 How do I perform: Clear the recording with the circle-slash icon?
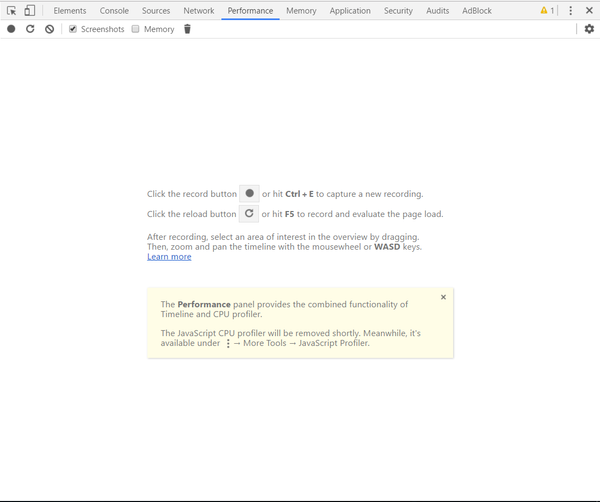point(49,29)
